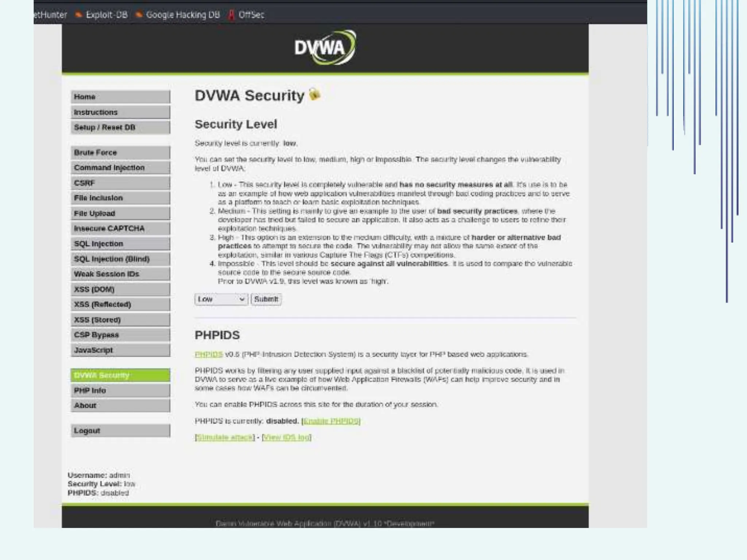
Task: Open the CSRF vulnerability page
Action: click(x=120, y=183)
